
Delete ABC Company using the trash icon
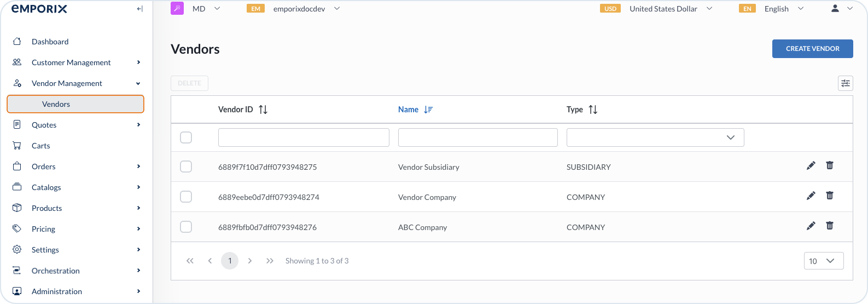coord(829,226)
